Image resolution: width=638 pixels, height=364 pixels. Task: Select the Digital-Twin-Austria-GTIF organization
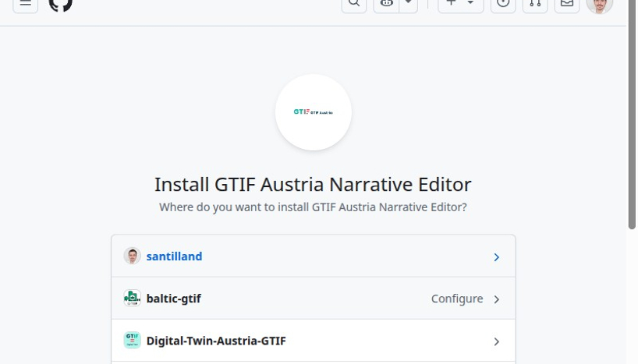[216, 341]
